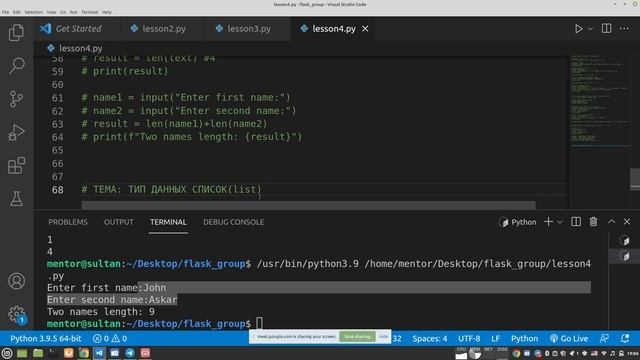
Task: Open the Explorer view in the activity bar
Action: pyautogui.click(x=16, y=32)
